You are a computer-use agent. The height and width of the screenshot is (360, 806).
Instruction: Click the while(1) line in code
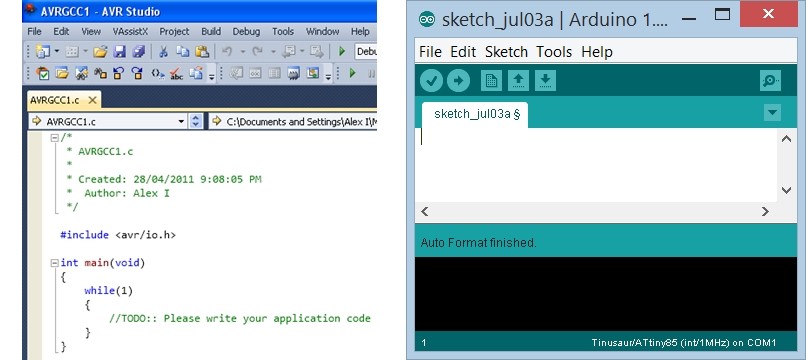[108, 291]
